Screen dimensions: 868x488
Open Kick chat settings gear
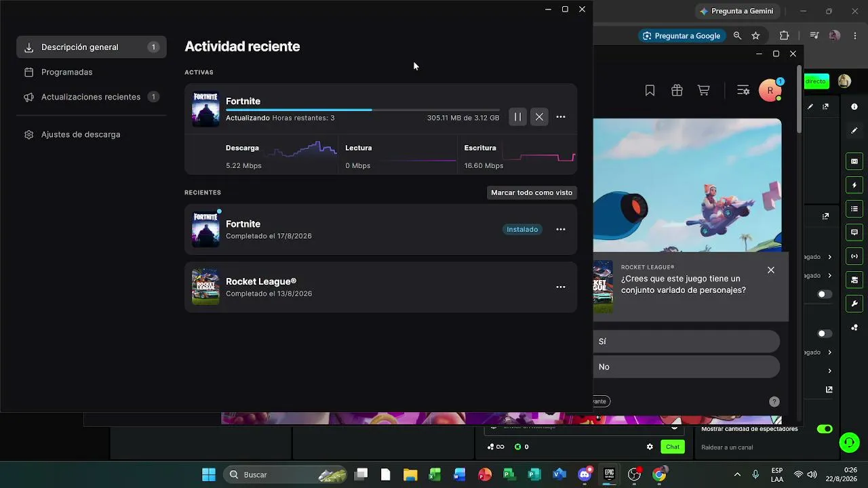[650, 447]
